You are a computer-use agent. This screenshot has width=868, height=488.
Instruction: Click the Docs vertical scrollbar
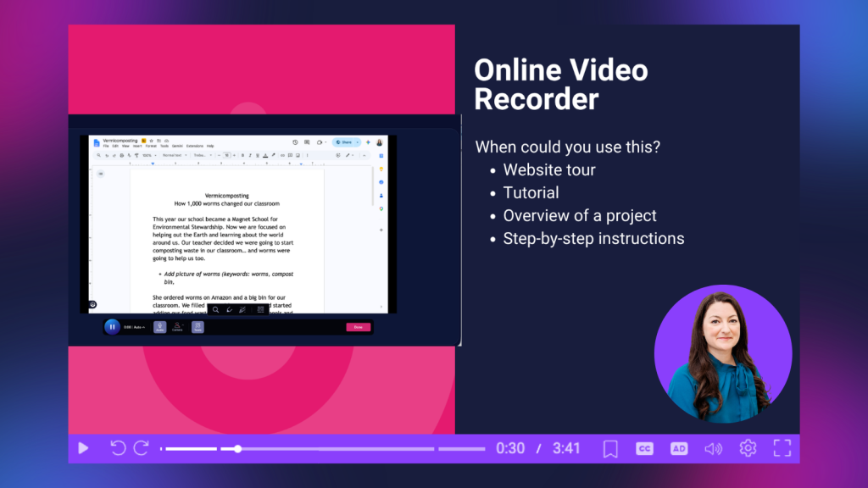(373, 185)
